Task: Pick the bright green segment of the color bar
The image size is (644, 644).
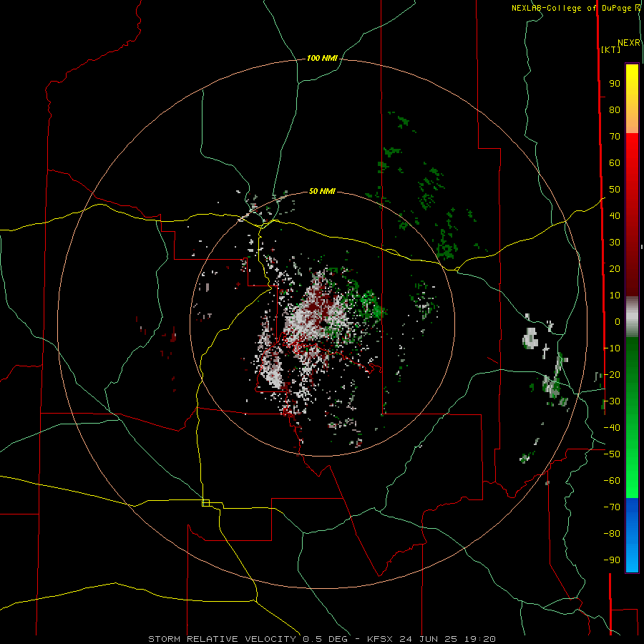Action: coord(632,418)
